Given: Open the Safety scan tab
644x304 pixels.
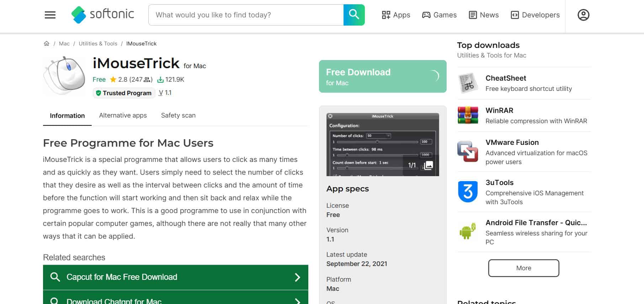Looking at the screenshot, I should click(x=178, y=115).
